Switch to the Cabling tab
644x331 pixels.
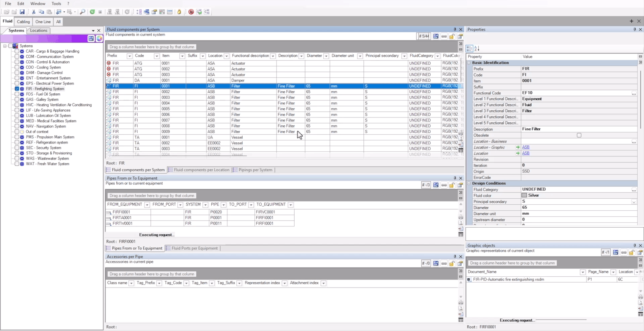[23, 22]
